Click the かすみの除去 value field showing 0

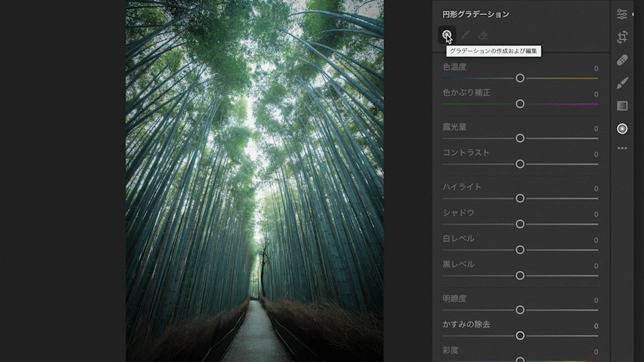(x=595, y=326)
